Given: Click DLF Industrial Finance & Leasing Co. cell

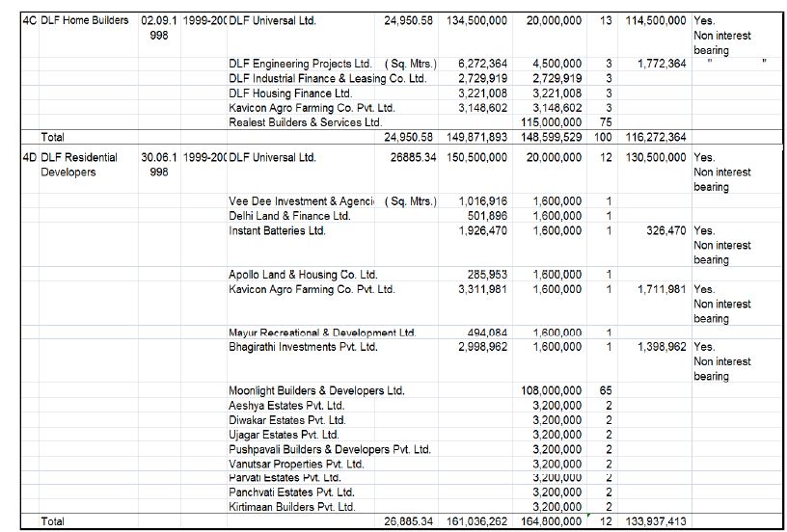Looking at the screenshot, I should click(x=327, y=78).
